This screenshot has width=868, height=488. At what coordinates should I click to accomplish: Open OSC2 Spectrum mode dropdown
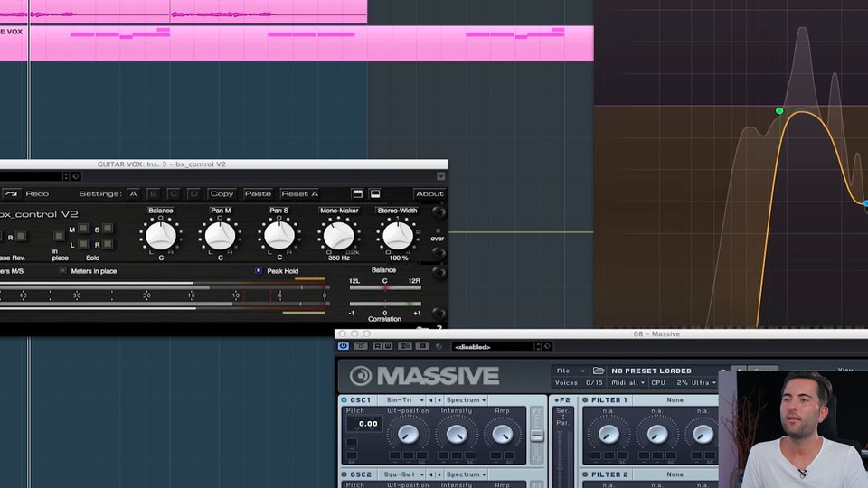(467, 474)
